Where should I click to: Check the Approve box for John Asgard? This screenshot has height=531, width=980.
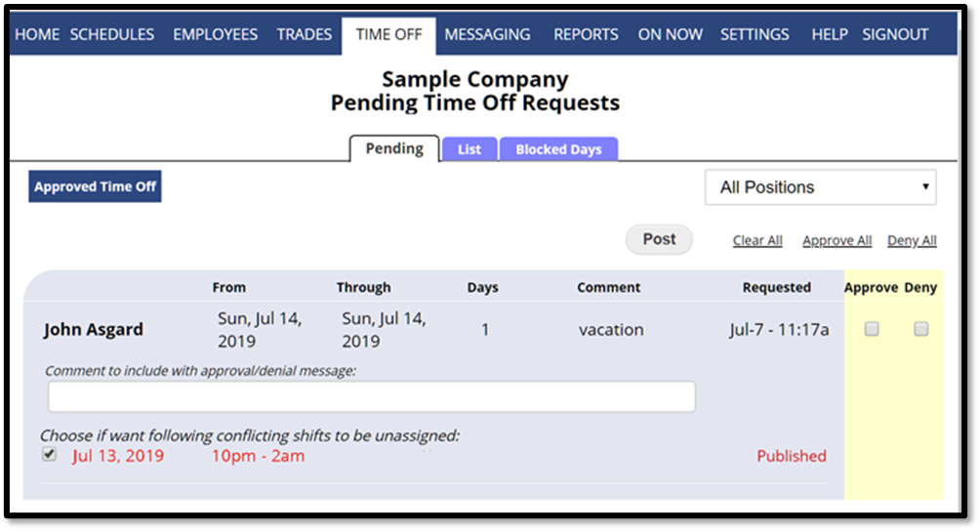pyautogui.click(x=872, y=330)
